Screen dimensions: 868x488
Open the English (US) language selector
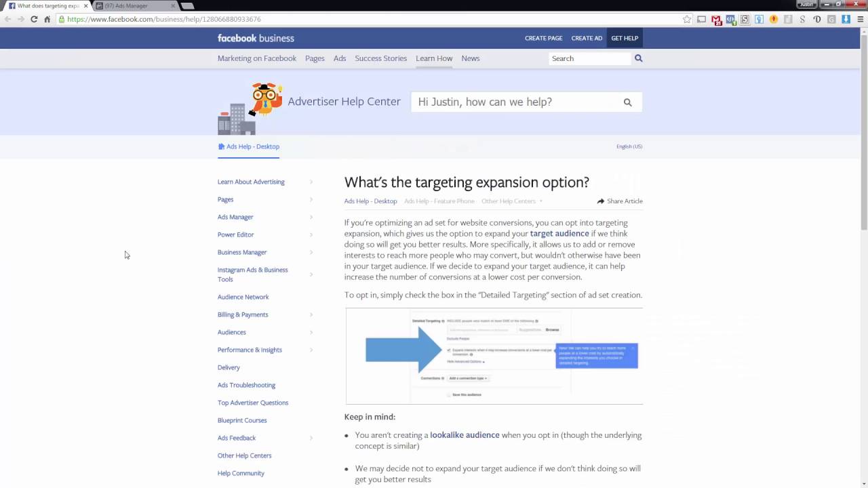(x=629, y=146)
